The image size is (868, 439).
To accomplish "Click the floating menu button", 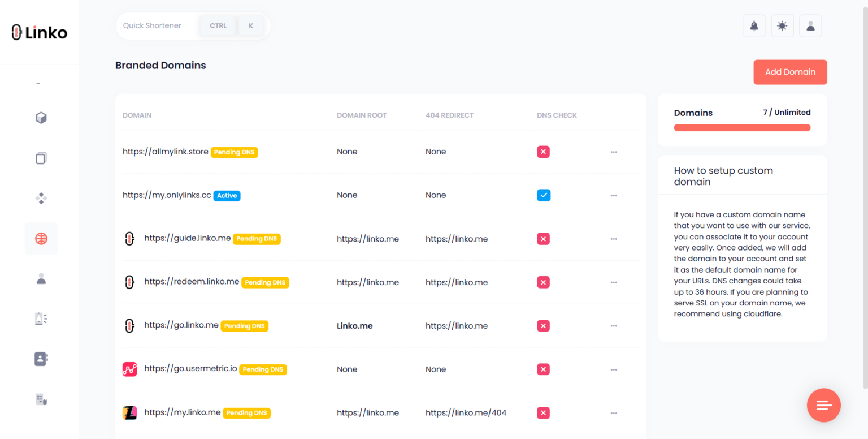I will coord(824,405).
